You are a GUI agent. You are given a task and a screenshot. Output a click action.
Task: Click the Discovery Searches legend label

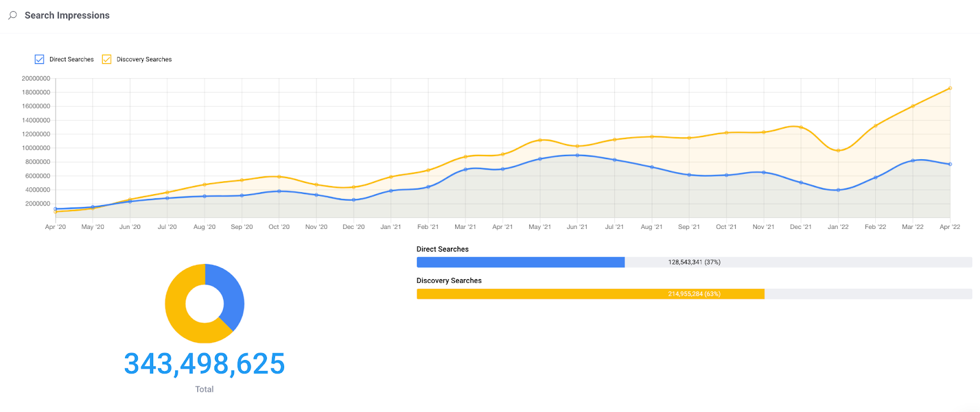click(144, 59)
